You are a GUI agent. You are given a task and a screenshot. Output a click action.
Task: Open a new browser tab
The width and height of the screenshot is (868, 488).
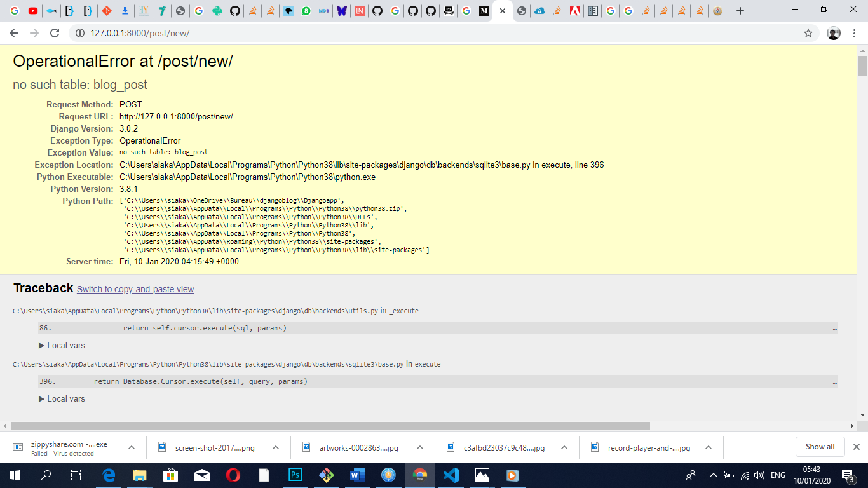tap(740, 11)
